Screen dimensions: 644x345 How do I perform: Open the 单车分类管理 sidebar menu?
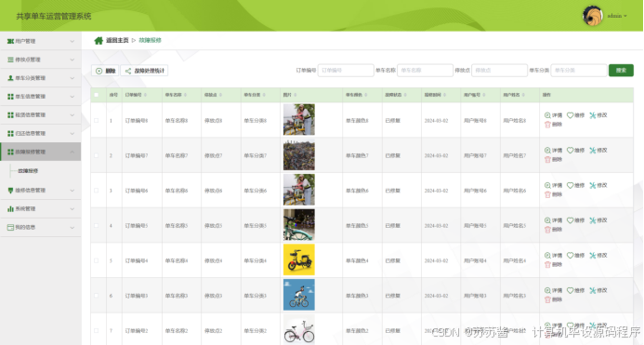[40, 78]
